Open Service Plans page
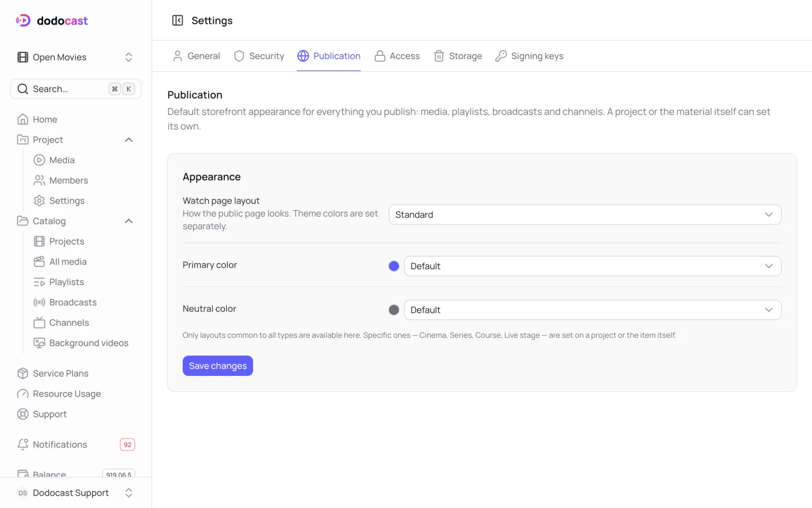Screen dimensions: 812x508 [x=76, y=373]
